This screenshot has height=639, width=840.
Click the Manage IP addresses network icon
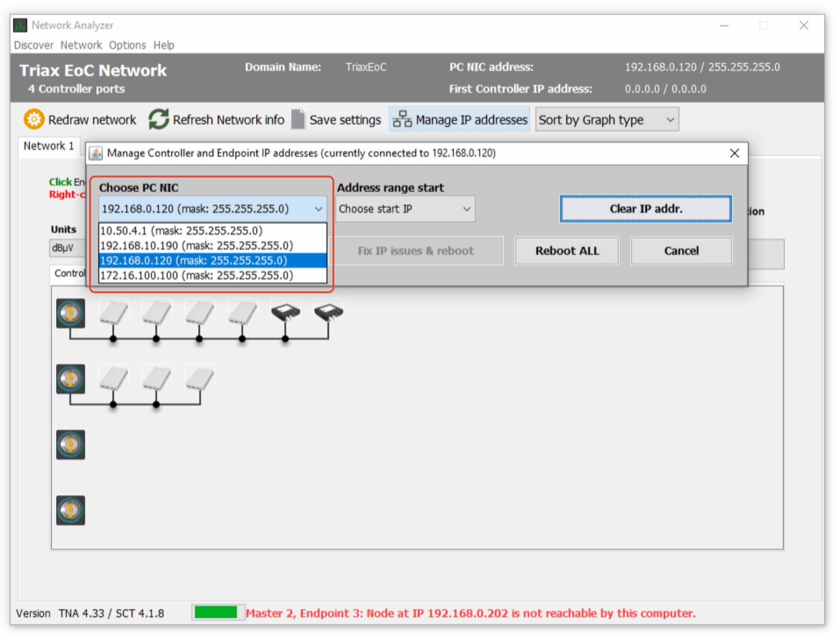click(x=402, y=119)
